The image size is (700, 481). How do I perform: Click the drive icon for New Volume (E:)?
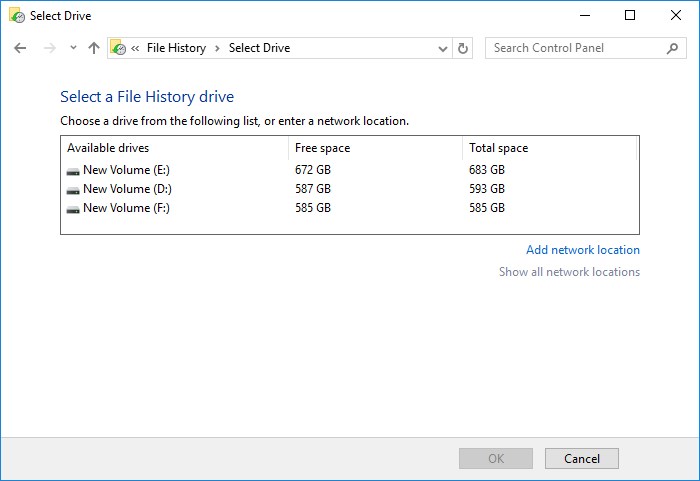tap(73, 171)
